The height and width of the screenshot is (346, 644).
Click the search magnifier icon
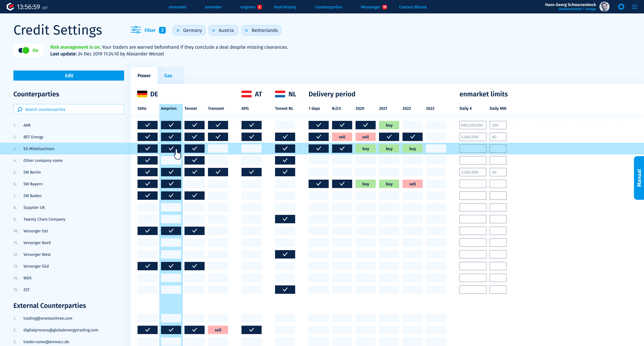[x=20, y=109]
